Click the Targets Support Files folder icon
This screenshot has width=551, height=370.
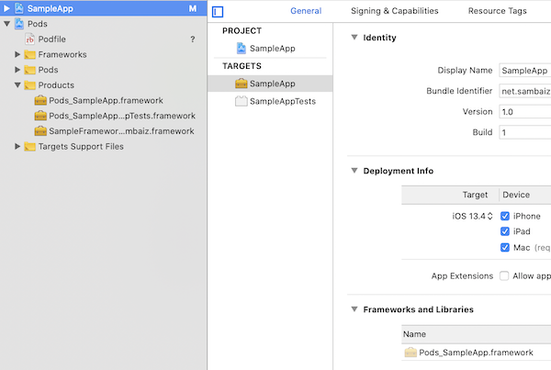pos(30,147)
